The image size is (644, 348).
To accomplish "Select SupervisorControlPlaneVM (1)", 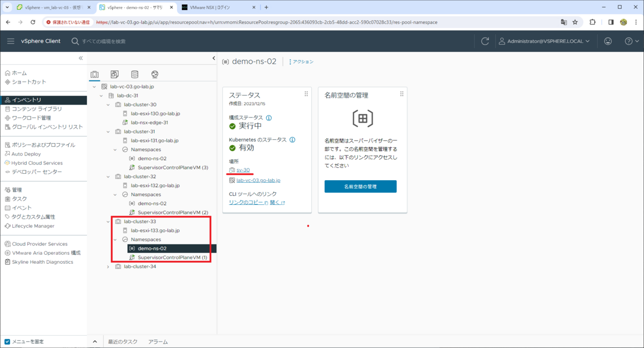I will tap(173, 257).
